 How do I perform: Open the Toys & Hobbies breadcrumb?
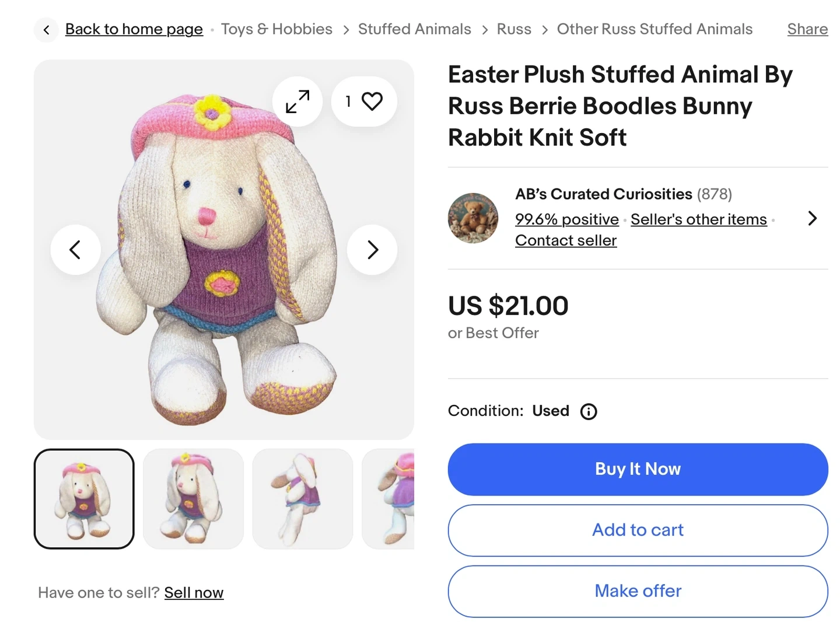tap(276, 29)
